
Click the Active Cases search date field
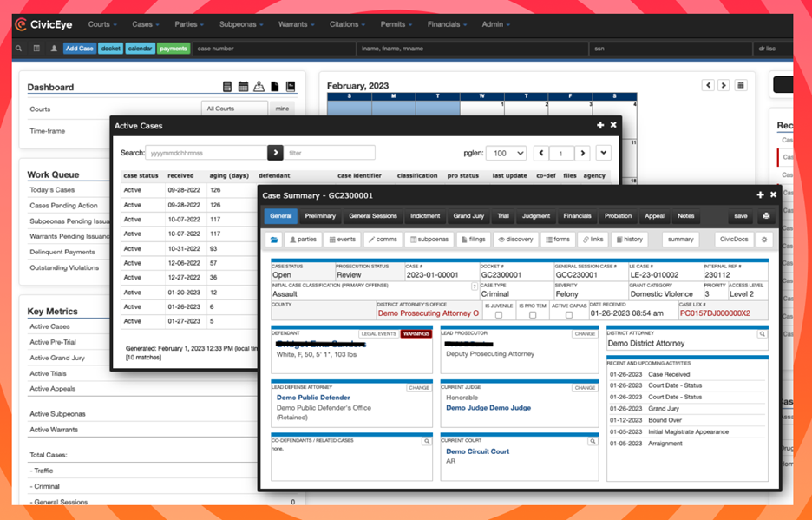click(x=205, y=153)
